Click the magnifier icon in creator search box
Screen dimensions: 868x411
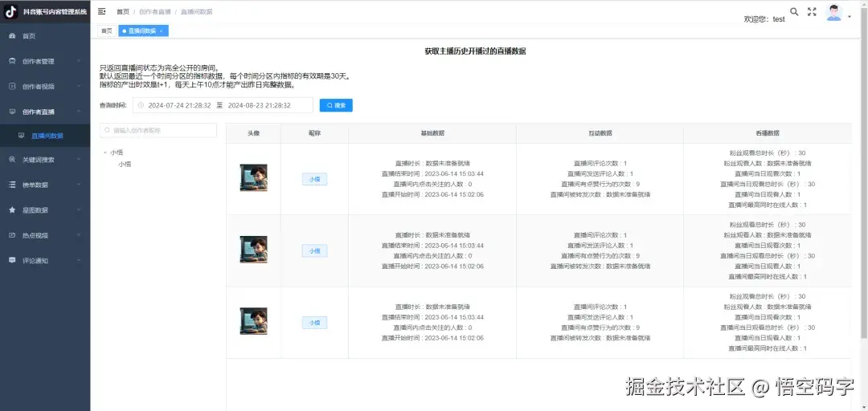pyautogui.click(x=108, y=131)
